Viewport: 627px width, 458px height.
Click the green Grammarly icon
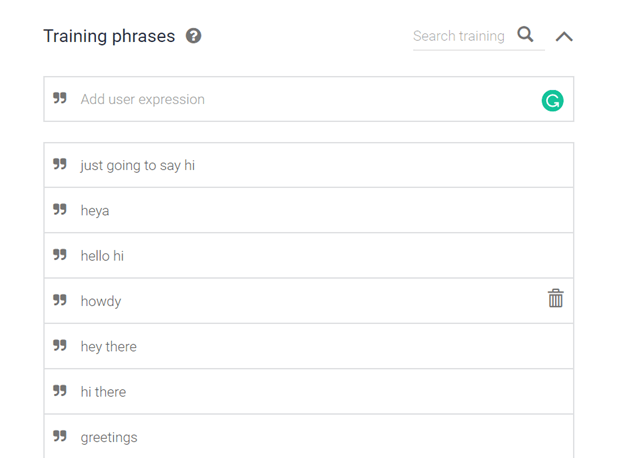coord(552,100)
